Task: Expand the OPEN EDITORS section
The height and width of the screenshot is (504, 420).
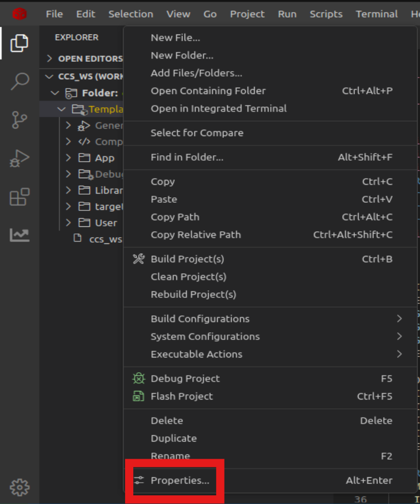Action: (50, 58)
